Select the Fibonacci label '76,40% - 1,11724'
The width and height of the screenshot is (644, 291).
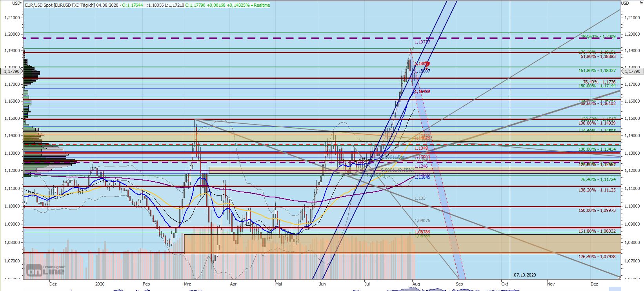598,179
